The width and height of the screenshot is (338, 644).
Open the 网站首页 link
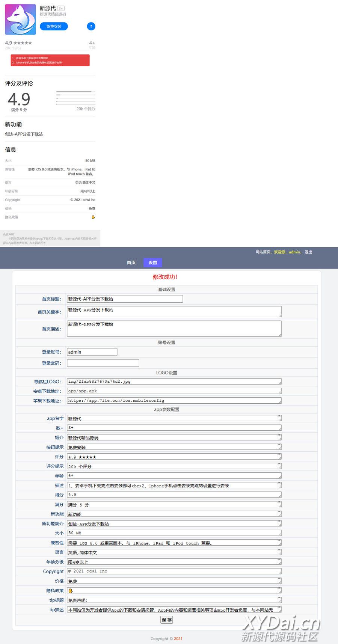pyautogui.click(x=263, y=252)
